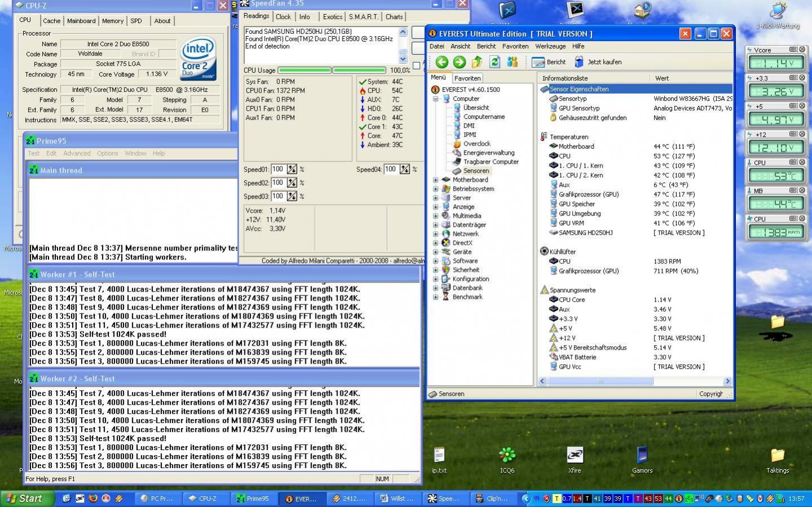The width and height of the screenshot is (812, 507).
Task: Click Speed03 value field in SpeedFan
Action: coord(278,197)
